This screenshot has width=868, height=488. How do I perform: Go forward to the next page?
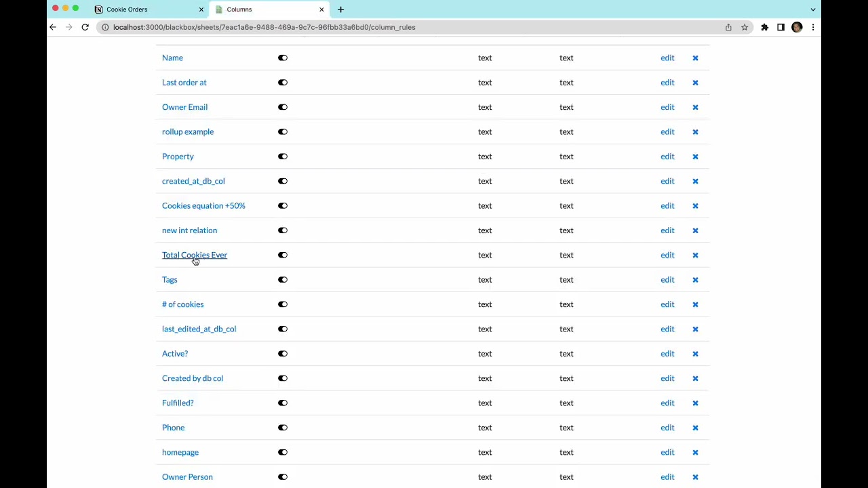coord(69,27)
